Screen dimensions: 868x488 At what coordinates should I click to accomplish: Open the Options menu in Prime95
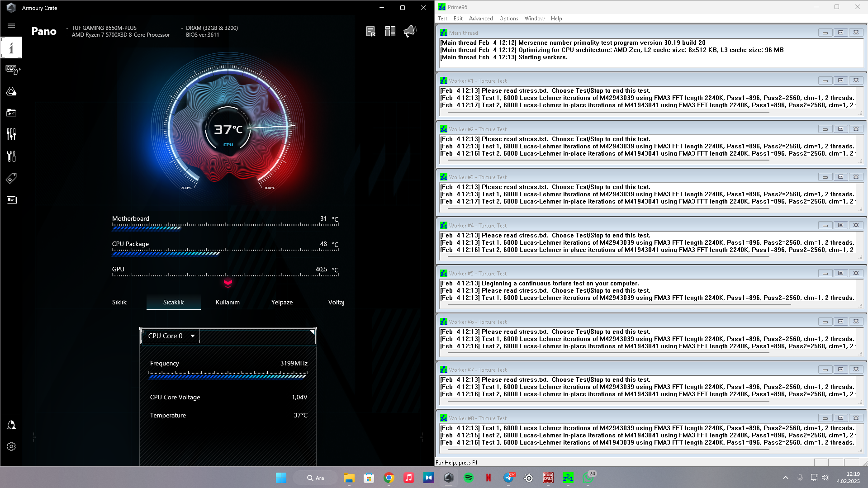pyautogui.click(x=509, y=19)
